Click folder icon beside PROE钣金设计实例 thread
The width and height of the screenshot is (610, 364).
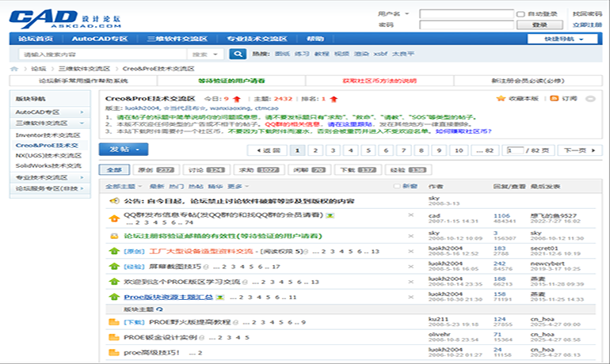pyautogui.click(x=114, y=337)
